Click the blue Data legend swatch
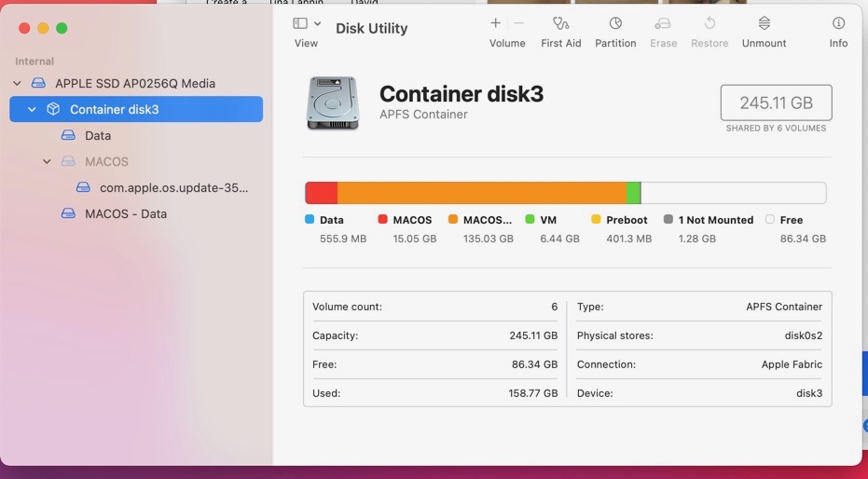This screenshot has height=479, width=868. pyautogui.click(x=310, y=220)
